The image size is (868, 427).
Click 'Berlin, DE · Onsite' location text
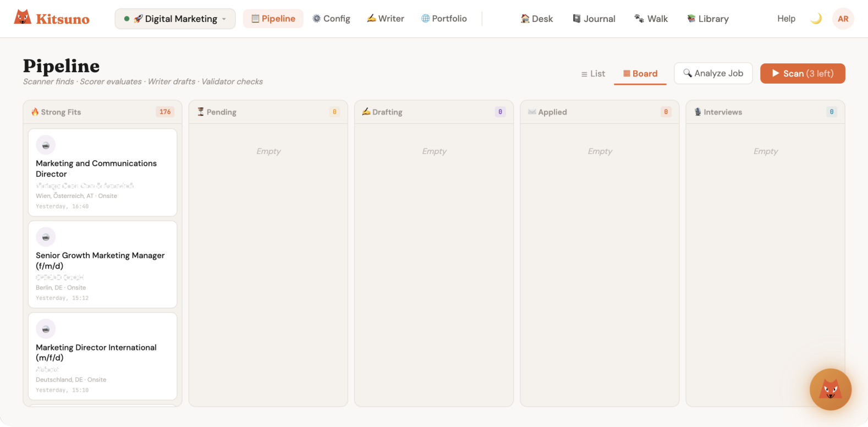coord(61,288)
